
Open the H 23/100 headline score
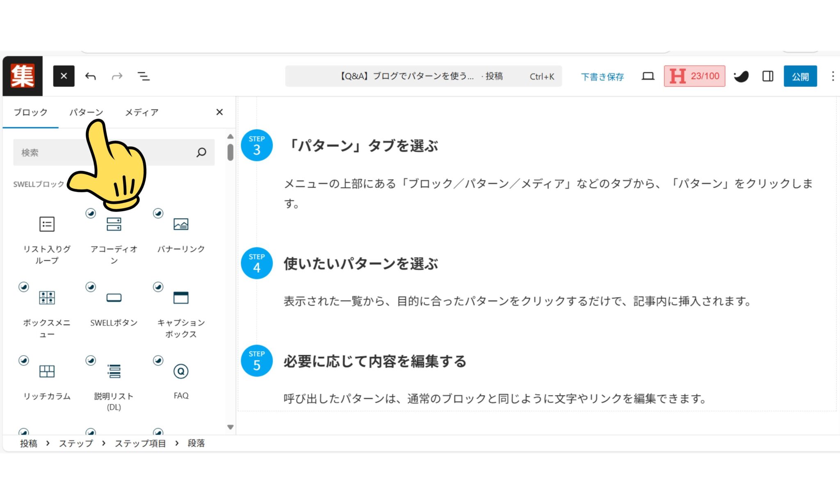[x=694, y=76]
